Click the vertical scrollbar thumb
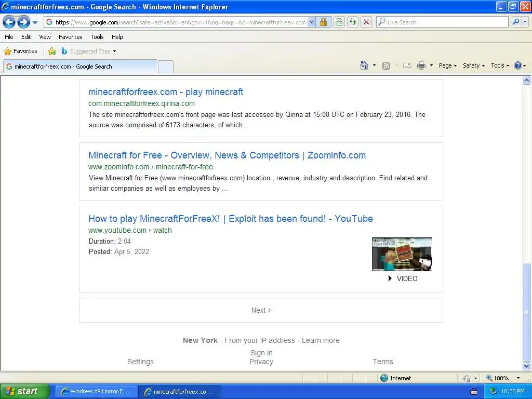The width and height of the screenshot is (532, 399). [x=527, y=312]
